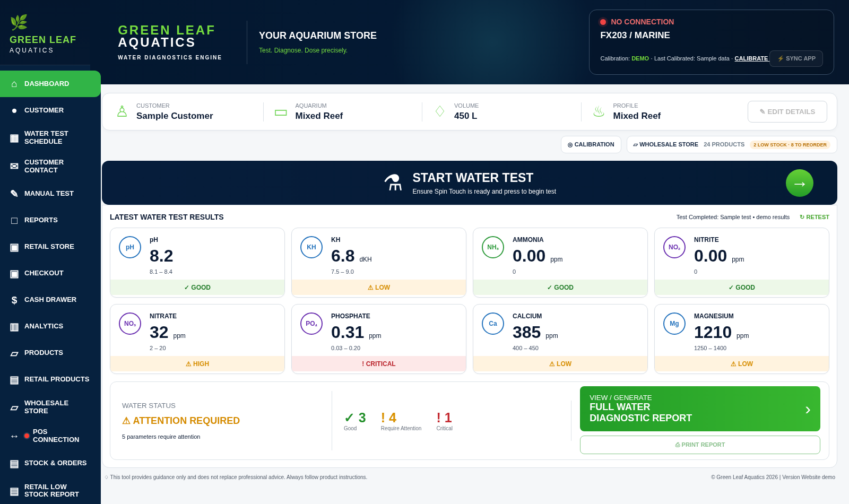Screen dimensions: 849x504
Task: Click the volume droplet icon
Action: coord(440,111)
